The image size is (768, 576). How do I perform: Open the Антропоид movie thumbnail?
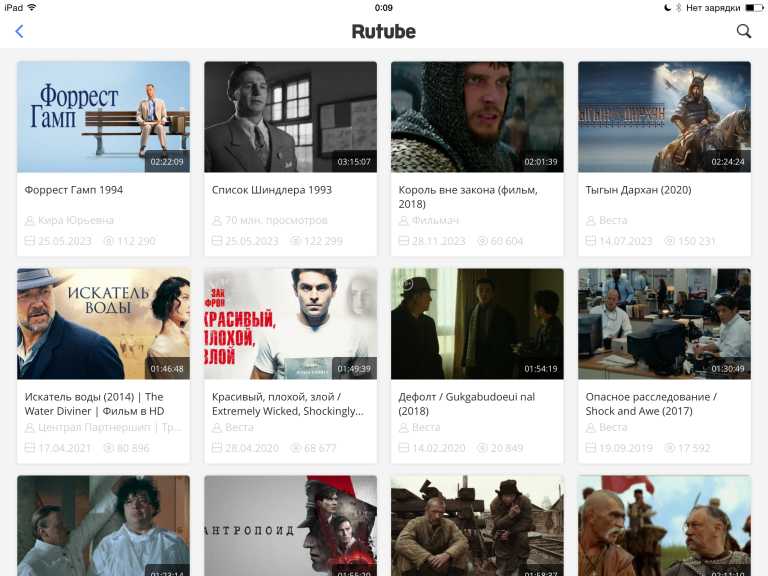click(290, 526)
